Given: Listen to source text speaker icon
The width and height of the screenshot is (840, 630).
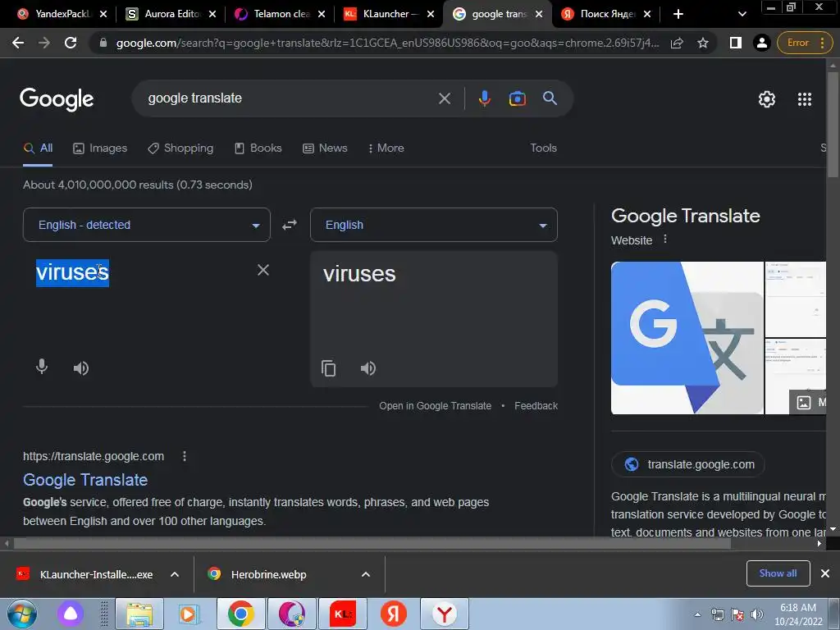Looking at the screenshot, I should (81, 368).
